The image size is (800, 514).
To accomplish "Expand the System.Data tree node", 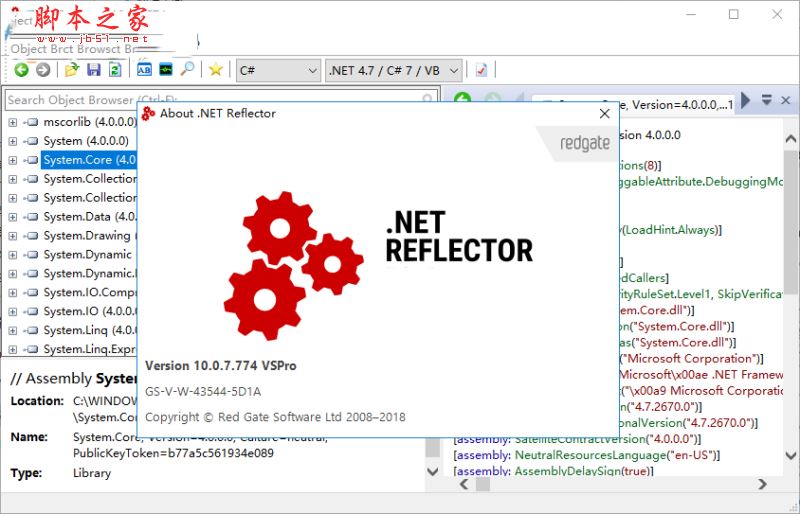I will coord(13,217).
